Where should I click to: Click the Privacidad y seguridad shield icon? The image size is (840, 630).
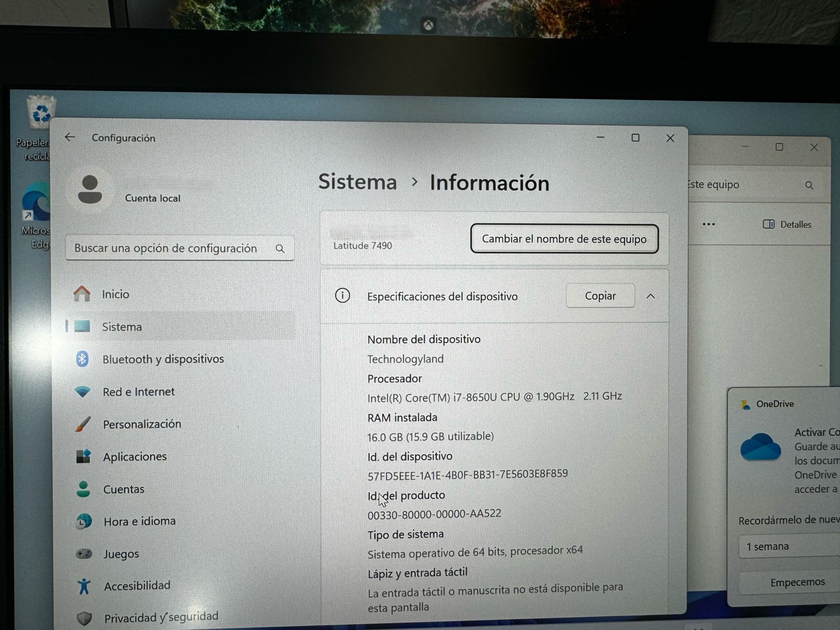85,618
